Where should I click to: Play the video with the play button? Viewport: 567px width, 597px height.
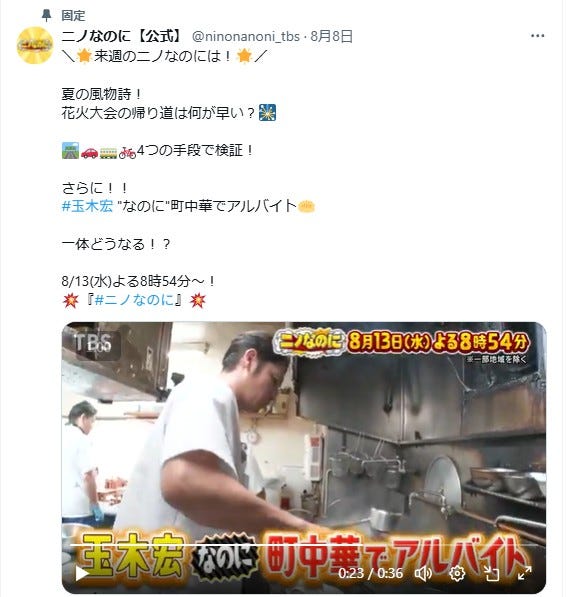[x=81, y=573]
